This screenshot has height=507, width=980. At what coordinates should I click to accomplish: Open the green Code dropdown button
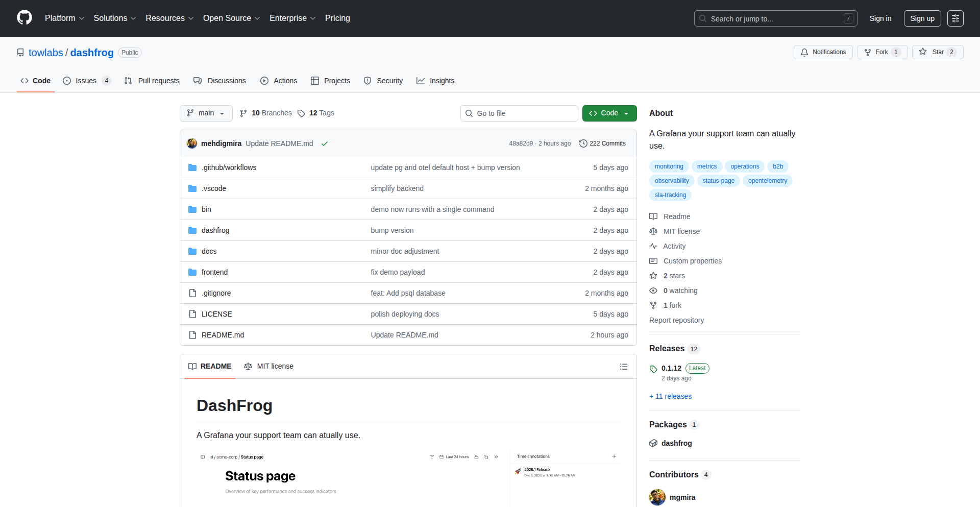point(609,113)
